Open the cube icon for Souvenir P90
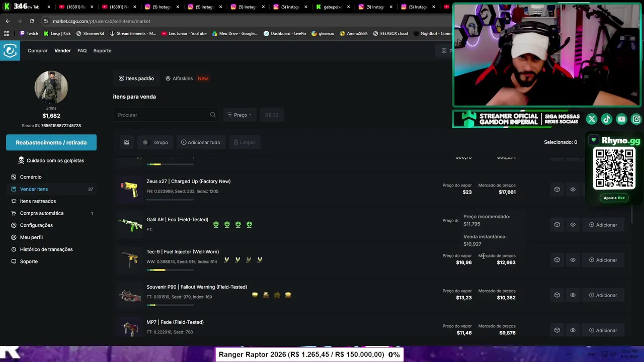The image size is (644, 362). (x=557, y=295)
